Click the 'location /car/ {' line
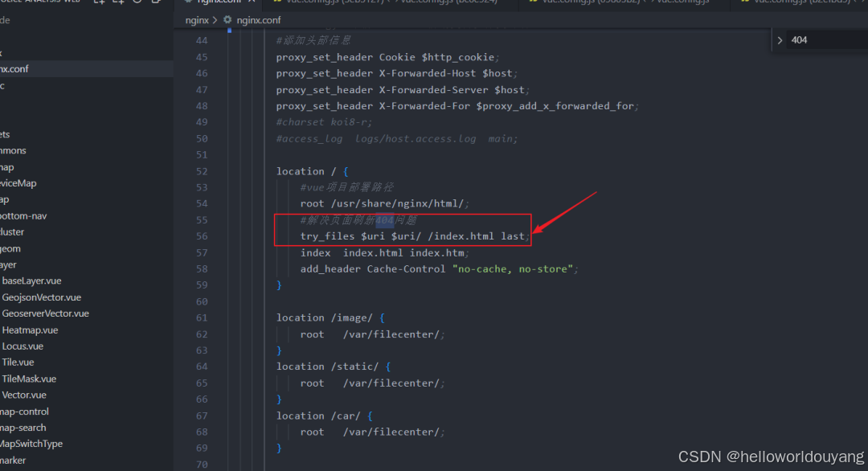 [325, 416]
